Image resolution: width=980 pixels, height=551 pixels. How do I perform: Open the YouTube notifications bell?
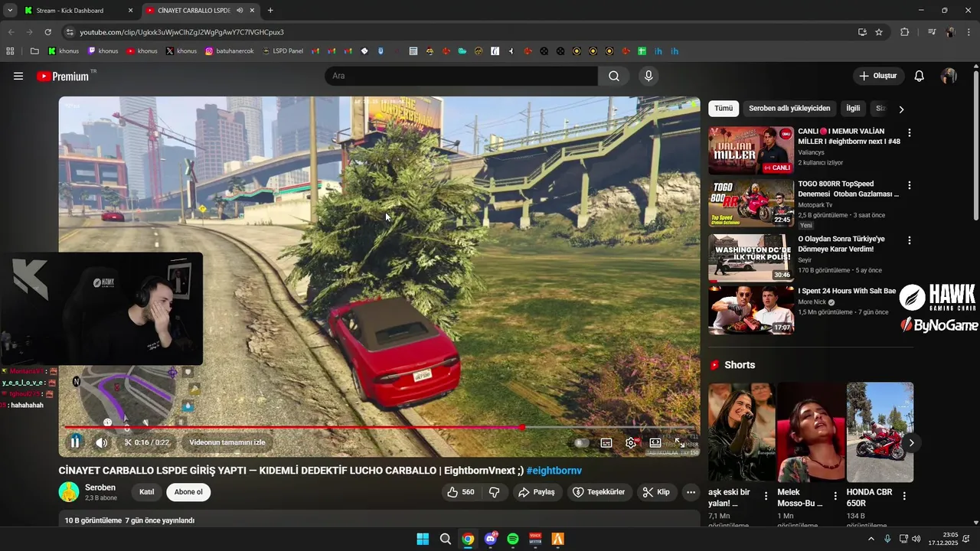click(920, 76)
